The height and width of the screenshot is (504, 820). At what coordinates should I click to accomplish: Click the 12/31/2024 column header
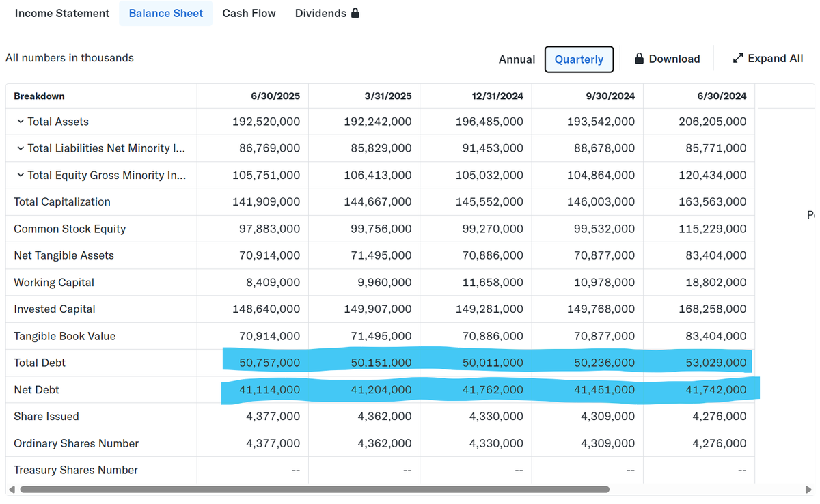coord(496,96)
